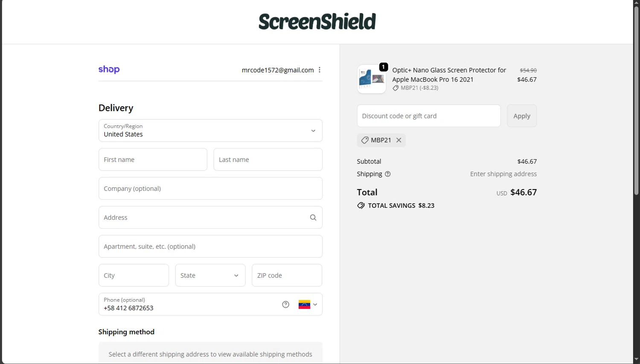The image size is (640, 364).
Task: Click the page vertical scrollbar thumb
Action: click(637, 101)
